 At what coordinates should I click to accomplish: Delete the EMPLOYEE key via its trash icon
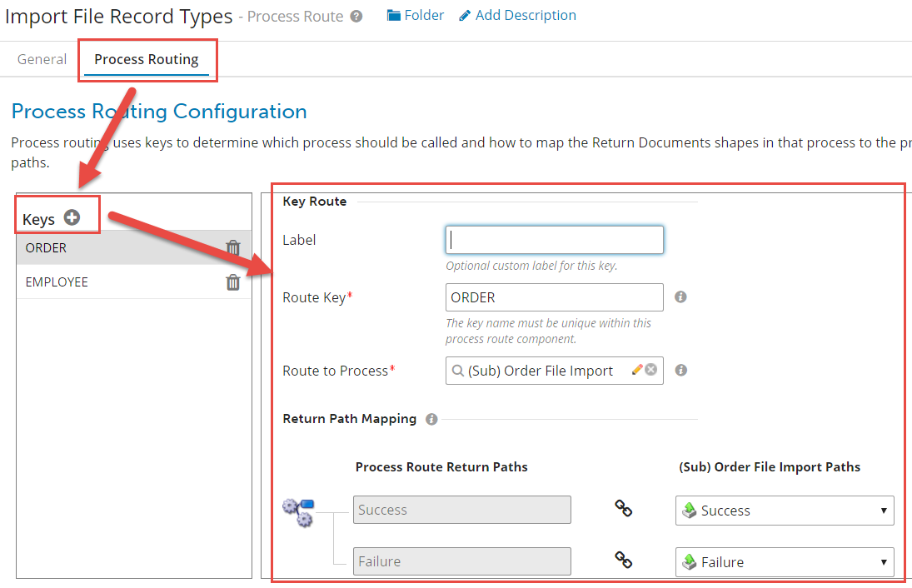[x=233, y=282]
